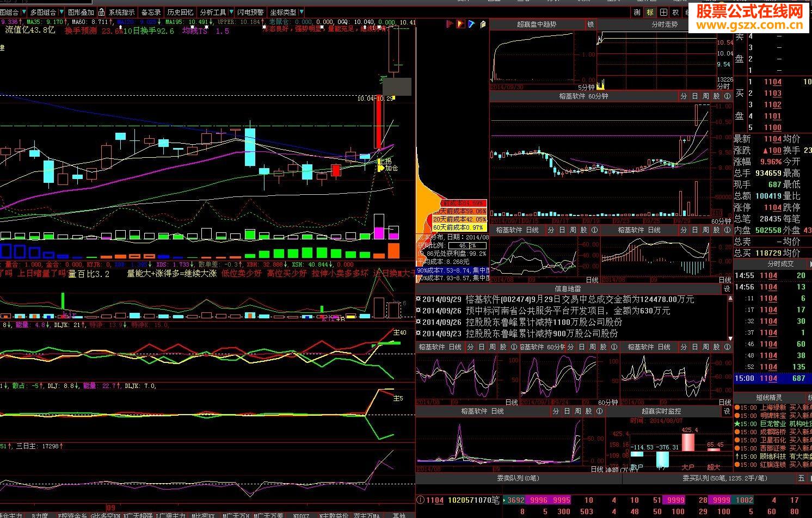The height and width of the screenshot is (518, 812).
Task: Click the lock icon beside 图形叠加
Action: pos(101,12)
